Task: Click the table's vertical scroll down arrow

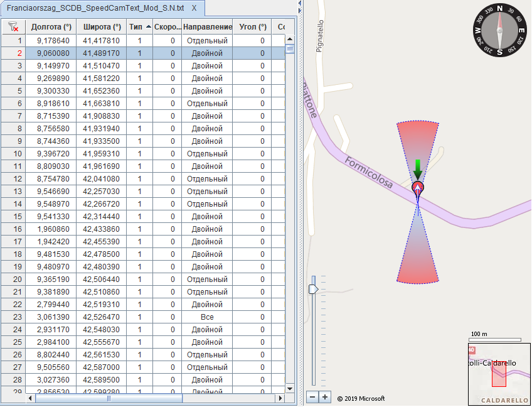Action: (x=290, y=388)
